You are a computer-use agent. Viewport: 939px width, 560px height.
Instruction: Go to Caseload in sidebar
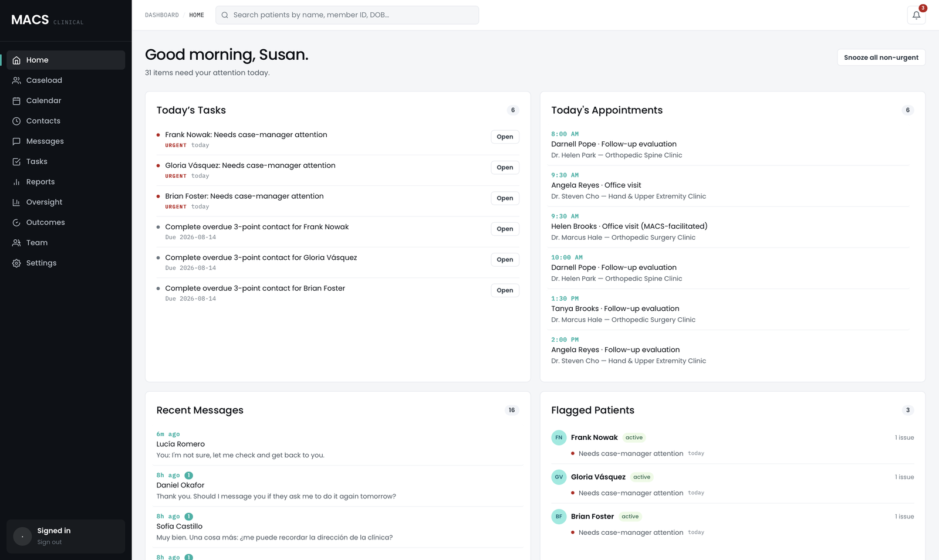[x=66, y=80]
